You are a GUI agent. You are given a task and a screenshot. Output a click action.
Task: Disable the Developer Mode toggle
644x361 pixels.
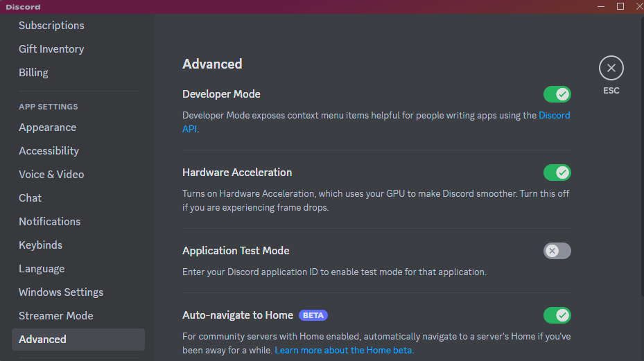coord(557,94)
